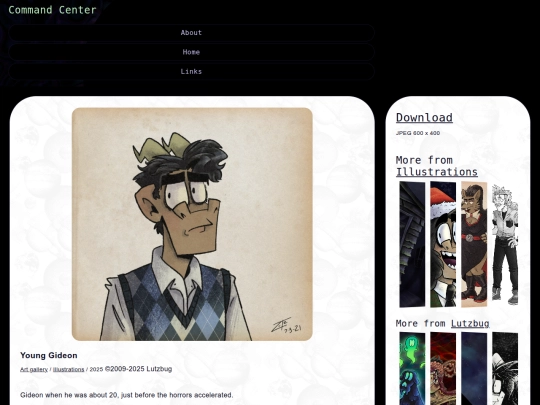
Task: Open the green glowing ghosts thumbnail
Action: pyautogui.click(x=412, y=368)
